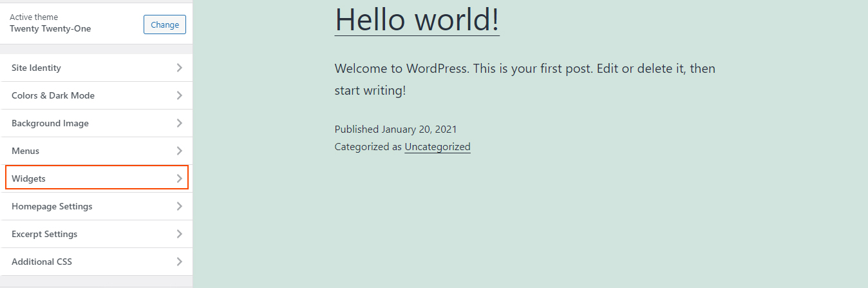Expand Site Identity via its chevron
Image resolution: width=868 pixels, height=288 pixels.
(x=180, y=68)
